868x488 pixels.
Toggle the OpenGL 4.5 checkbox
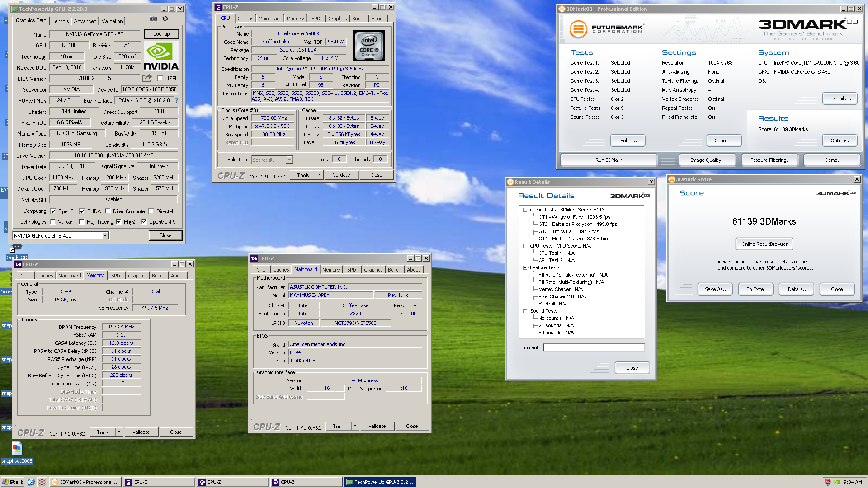144,221
